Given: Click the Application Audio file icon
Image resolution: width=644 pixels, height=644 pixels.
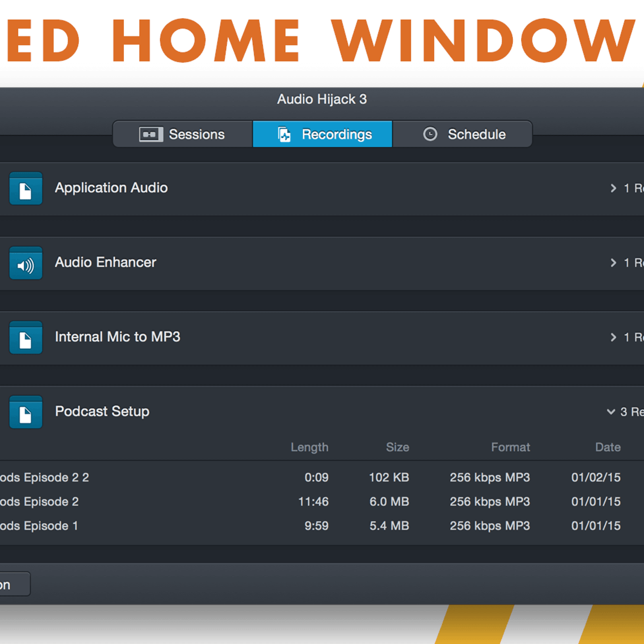Looking at the screenshot, I should coord(26,188).
